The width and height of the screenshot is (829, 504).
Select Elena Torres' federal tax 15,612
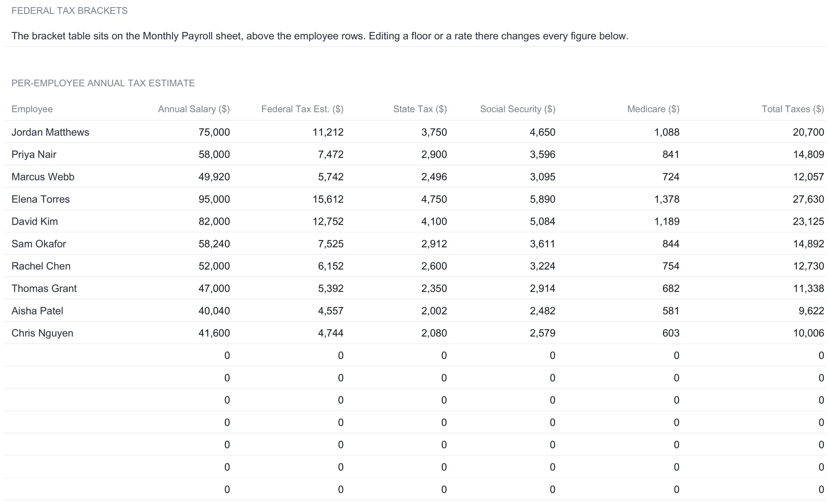tap(328, 199)
